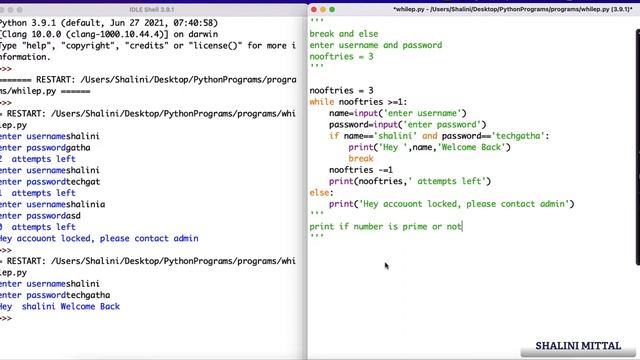Click the 'Hey shalini Welcome Back' shell output

(60, 307)
